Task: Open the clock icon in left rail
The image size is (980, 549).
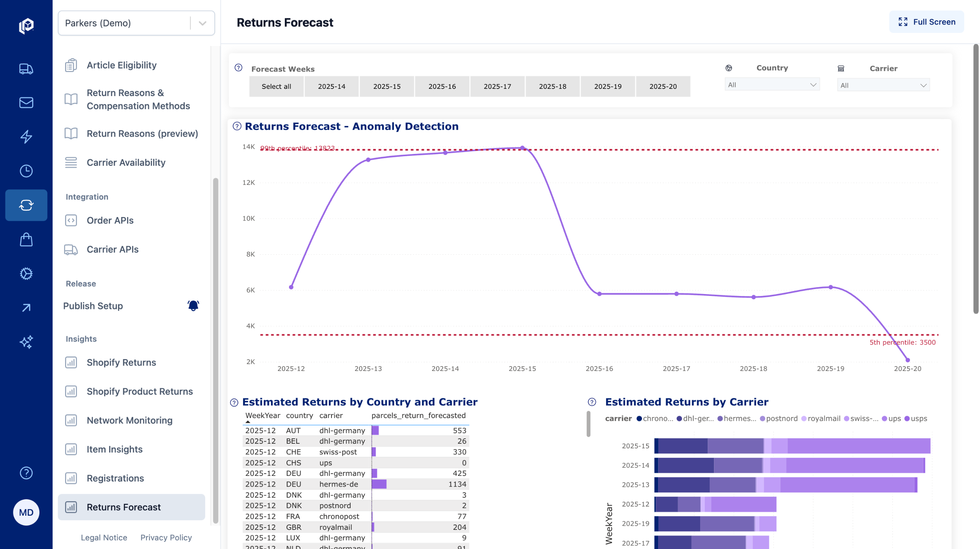Action: pos(26,171)
